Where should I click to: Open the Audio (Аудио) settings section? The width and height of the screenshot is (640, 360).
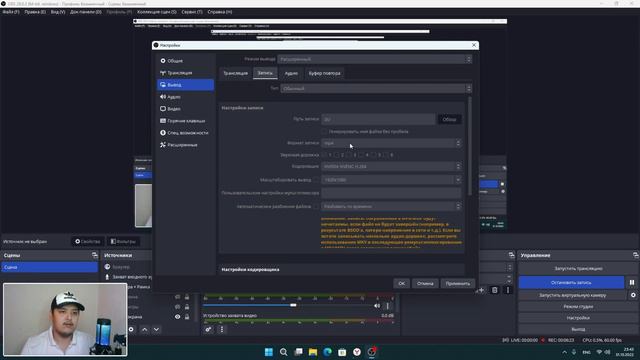(x=185, y=97)
